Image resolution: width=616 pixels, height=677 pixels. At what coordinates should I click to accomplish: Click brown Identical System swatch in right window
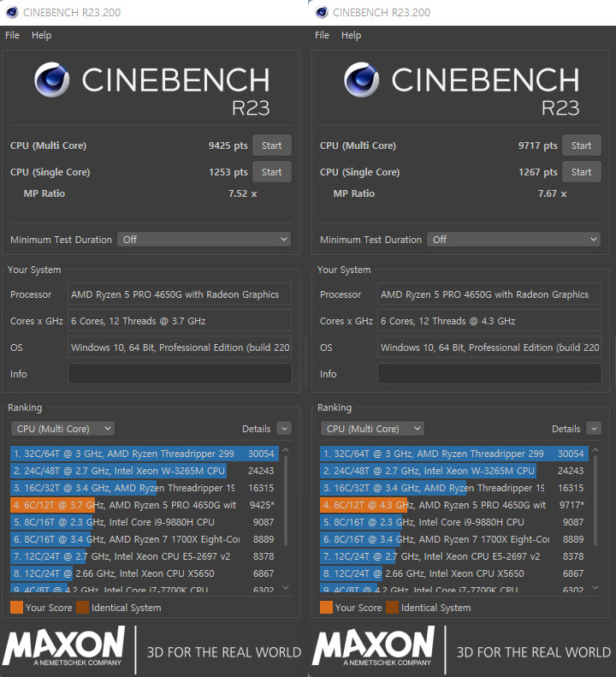[x=392, y=608]
